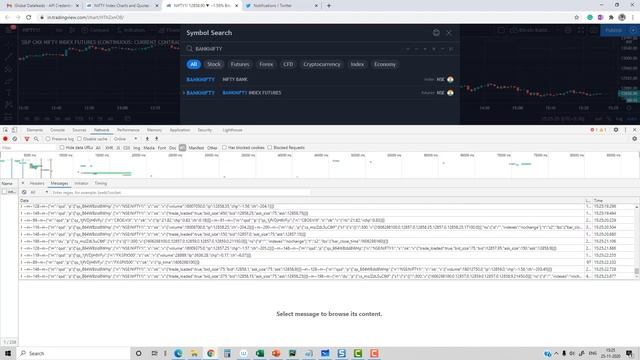Reload the browser page
This screenshot has width=640, height=360.
click(29, 17)
